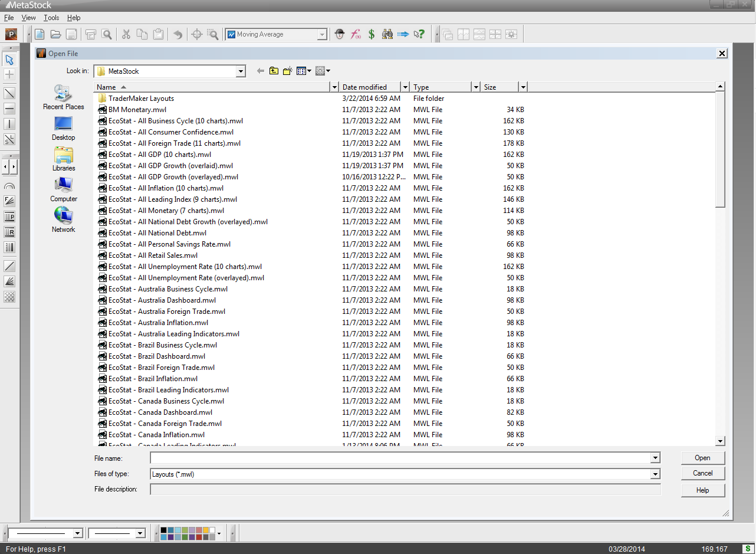
Task: Go to Desktop shortcut
Action: [x=64, y=128]
